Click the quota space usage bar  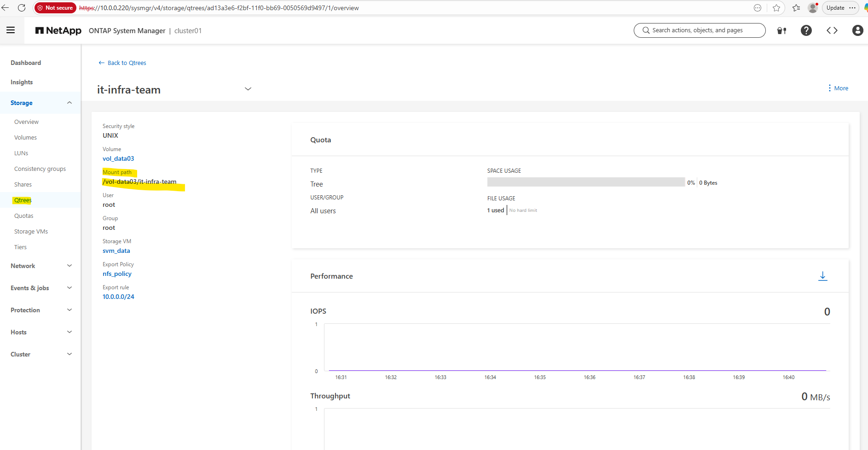[x=585, y=182]
